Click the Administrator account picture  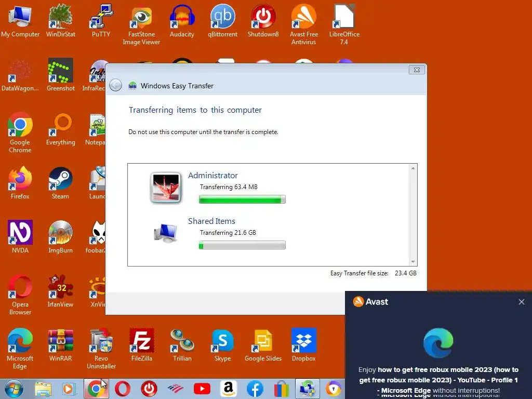[x=166, y=188]
